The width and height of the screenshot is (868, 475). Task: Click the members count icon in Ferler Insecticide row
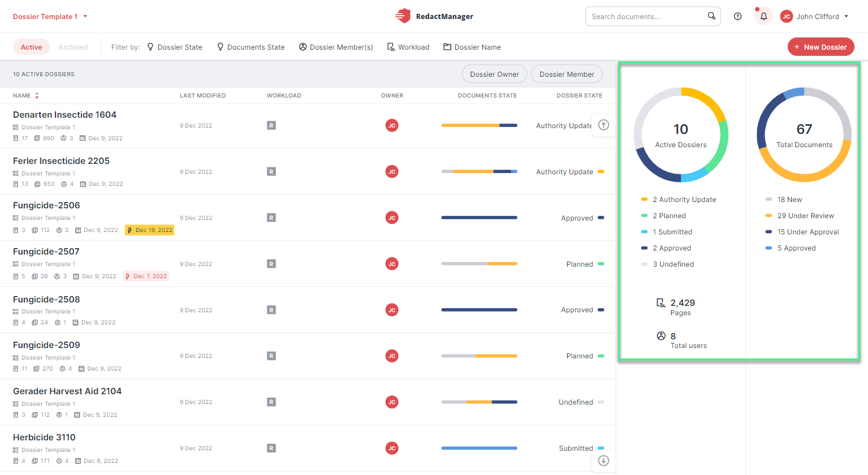[x=64, y=184]
